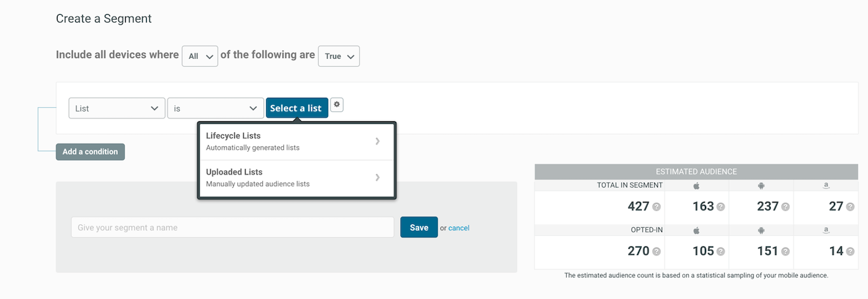The width and height of the screenshot is (868, 299).
Task: Save the segment
Action: click(419, 227)
